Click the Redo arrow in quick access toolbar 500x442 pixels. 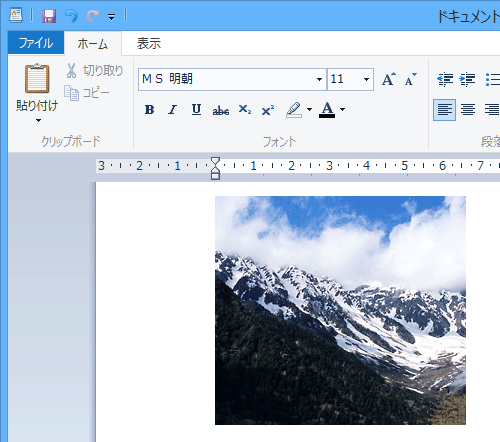tap(92, 16)
